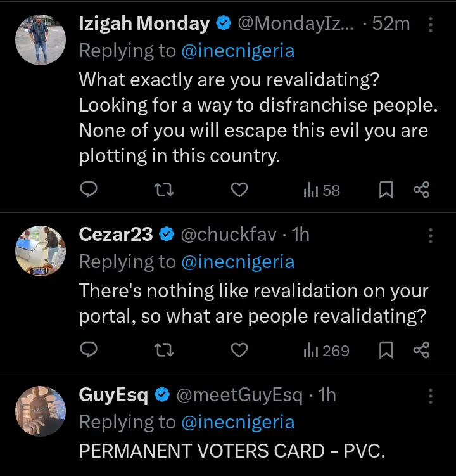View analytics showing 269 views
Image resolution: width=456 pixels, height=476 pixels.
pos(326,350)
